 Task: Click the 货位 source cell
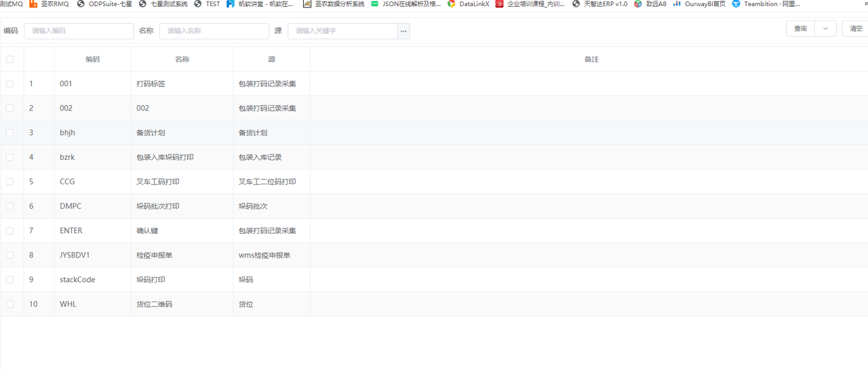click(x=272, y=304)
